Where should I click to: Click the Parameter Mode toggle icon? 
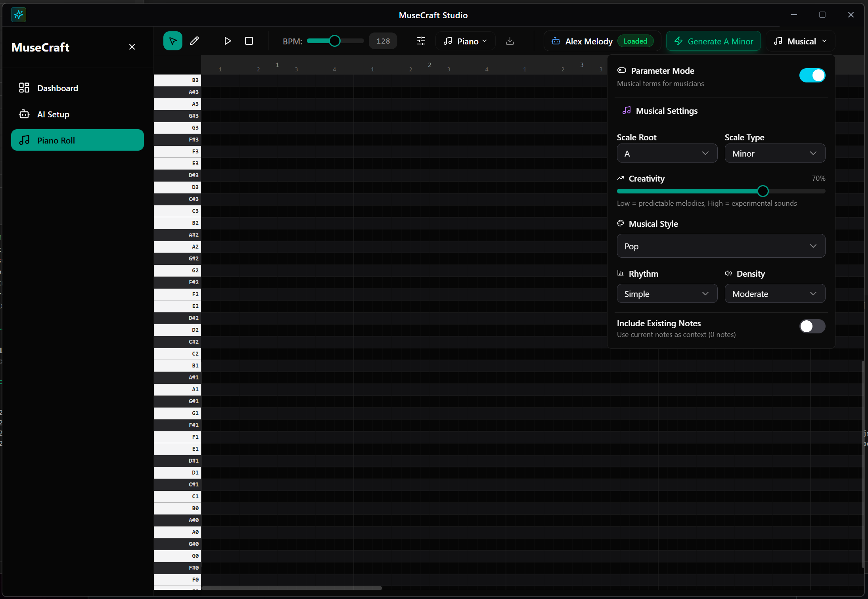[622, 71]
